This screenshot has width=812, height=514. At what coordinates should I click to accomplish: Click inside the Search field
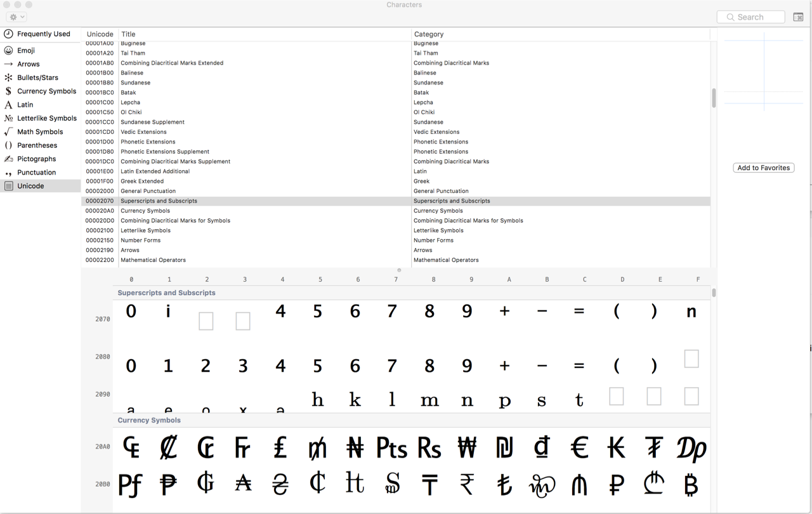[750, 16]
